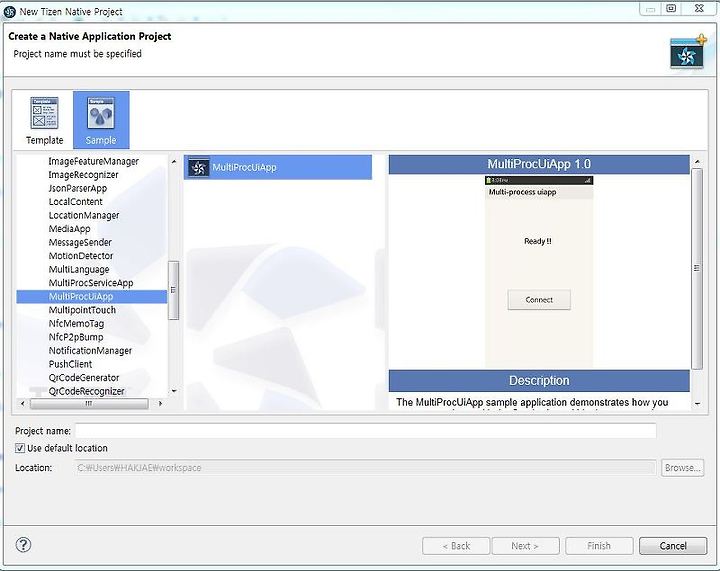
Task: Select MultiLanguage in the sample list
Action: pyautogui.click(x=79, y=269)
